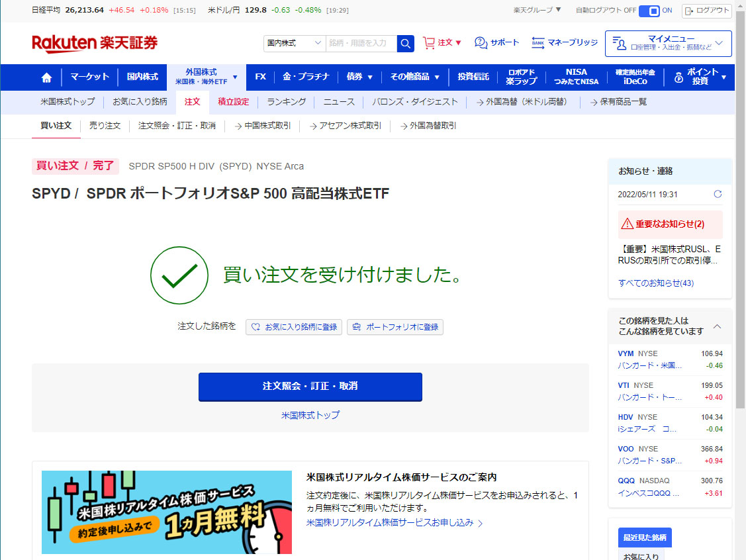
Task: Click the サポート headset icon
Action: (481, 42)
